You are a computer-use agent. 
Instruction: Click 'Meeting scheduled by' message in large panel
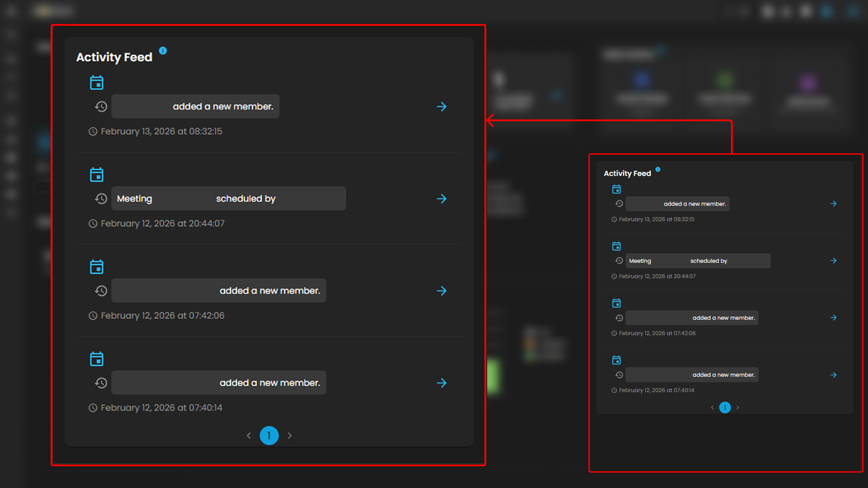coord(228,199)
